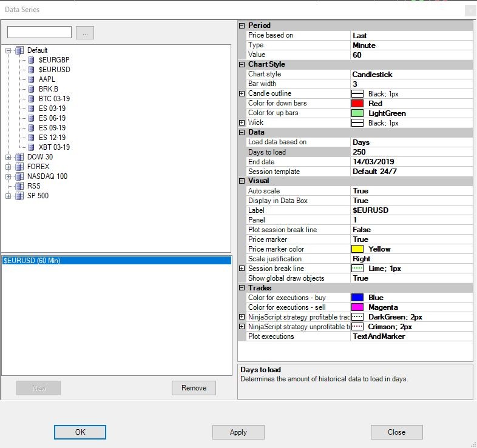Click the AAPL instrument icon
Image resolution: width=477 pixels, height=448 pixels.
[31, 79]
